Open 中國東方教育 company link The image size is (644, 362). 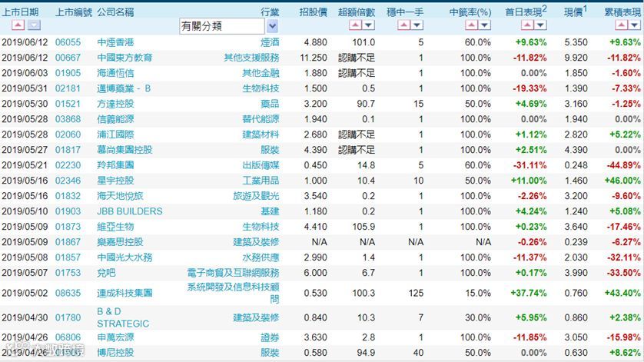coord(124,58)
